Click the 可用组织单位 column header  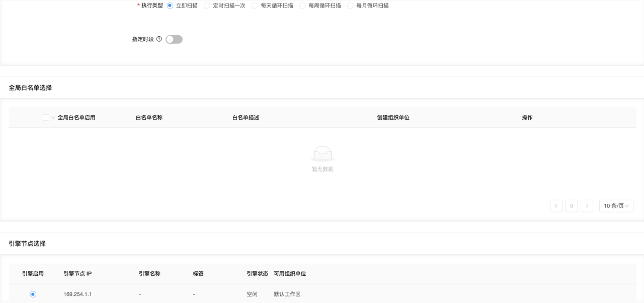(x=290, y=274)
